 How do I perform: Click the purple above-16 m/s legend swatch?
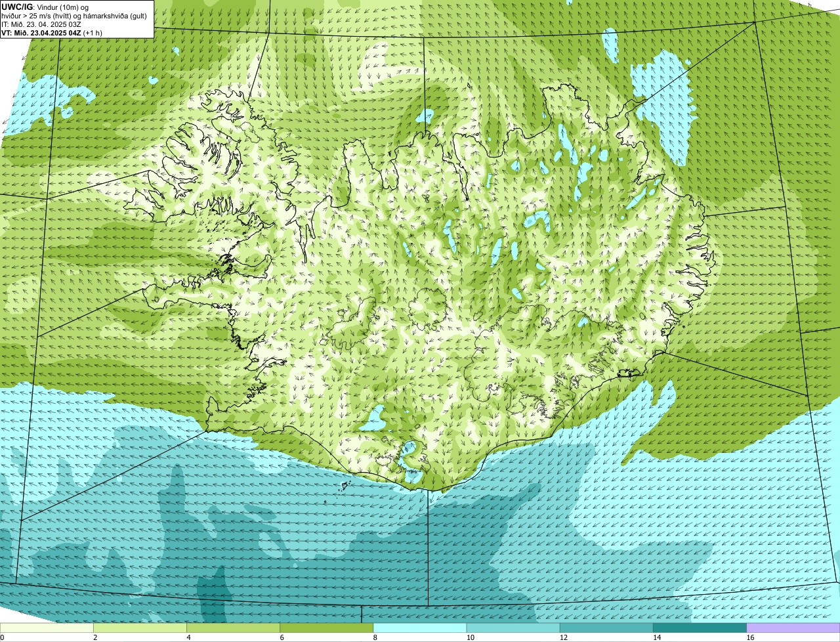tap(793, 628)
